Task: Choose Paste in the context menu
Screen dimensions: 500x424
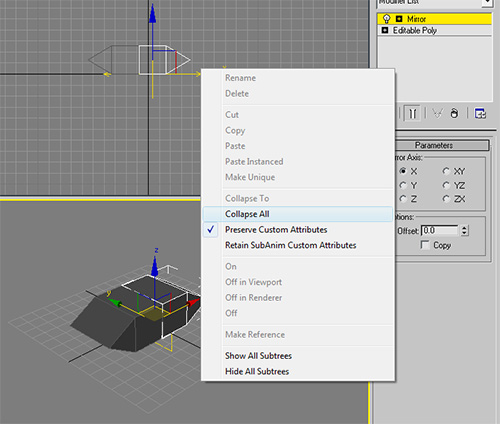Action: [298, 146]
